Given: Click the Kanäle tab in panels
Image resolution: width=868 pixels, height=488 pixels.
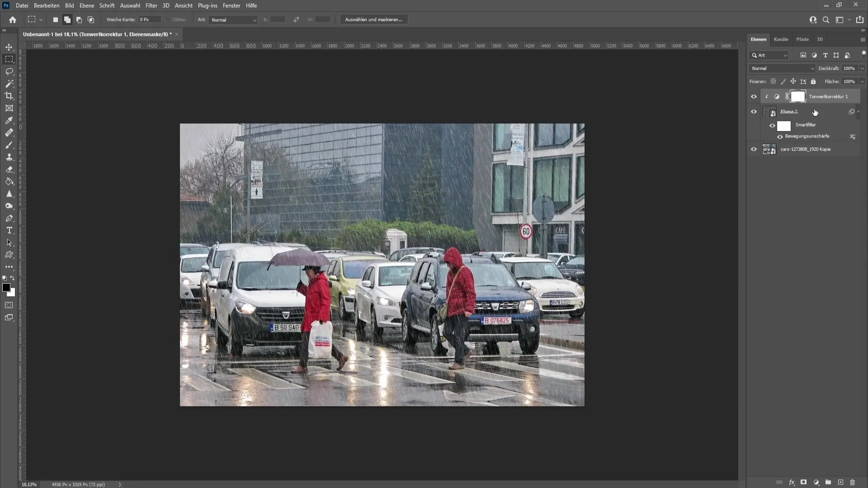Looking at the screenshot, I should point(781,39).
